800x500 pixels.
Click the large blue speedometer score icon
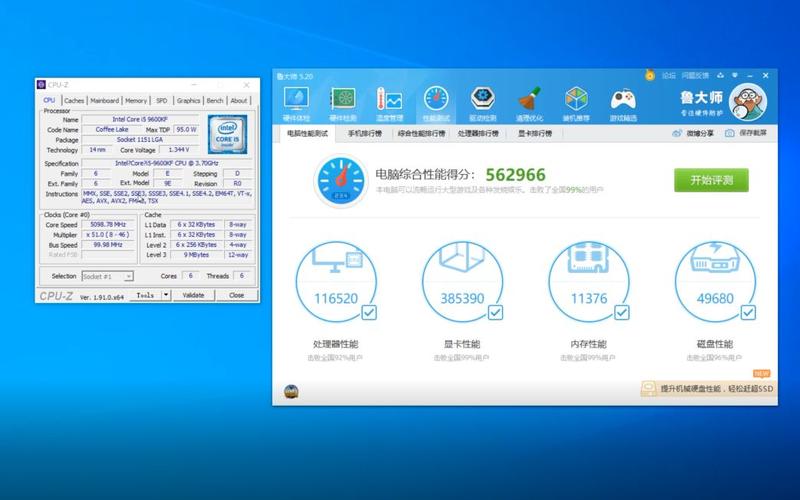pos(341,181)
